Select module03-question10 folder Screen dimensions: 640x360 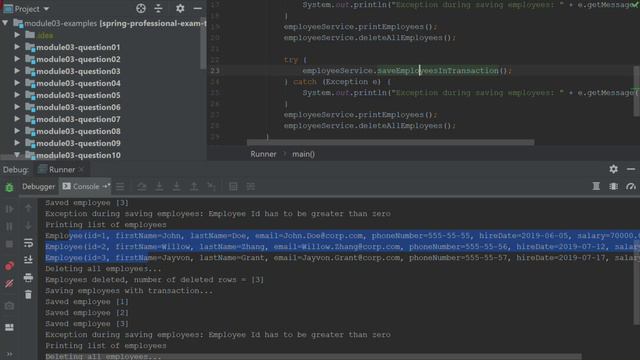78,155
